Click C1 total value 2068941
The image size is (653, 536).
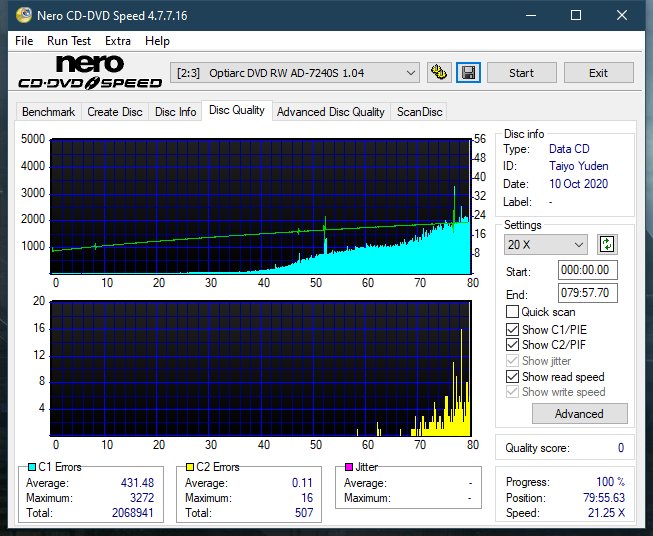(x=132, y=513)
